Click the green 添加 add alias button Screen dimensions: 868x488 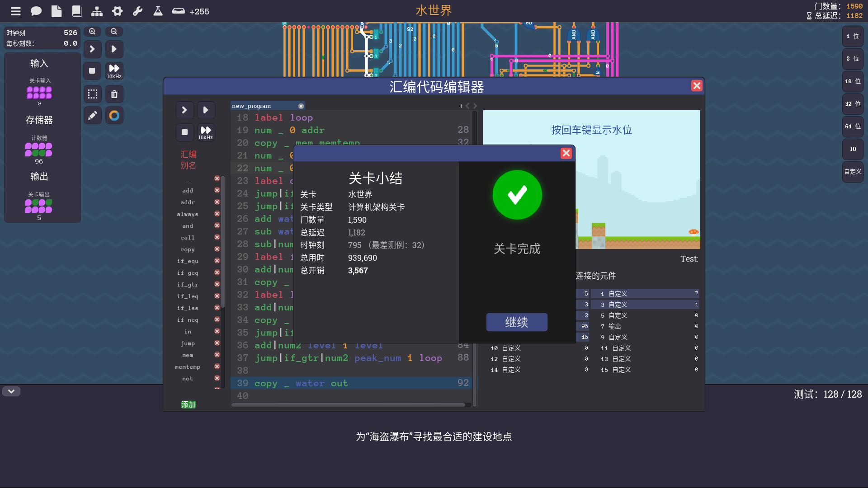(x=189, y=404)
